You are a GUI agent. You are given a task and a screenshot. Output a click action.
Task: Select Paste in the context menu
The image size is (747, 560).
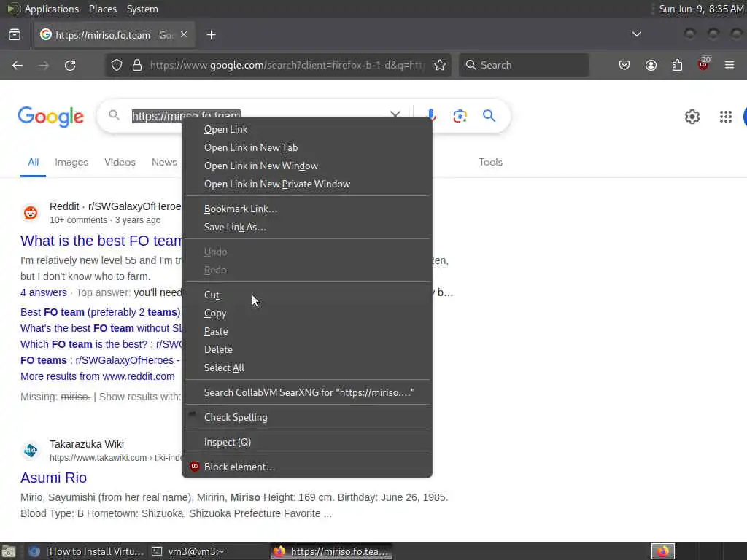coord(307,332)
